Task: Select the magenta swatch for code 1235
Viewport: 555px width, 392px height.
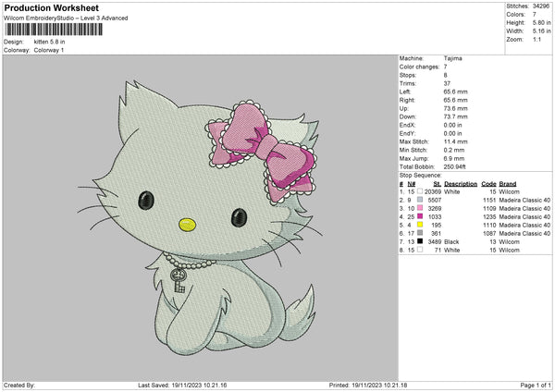Action: point(420,216)
